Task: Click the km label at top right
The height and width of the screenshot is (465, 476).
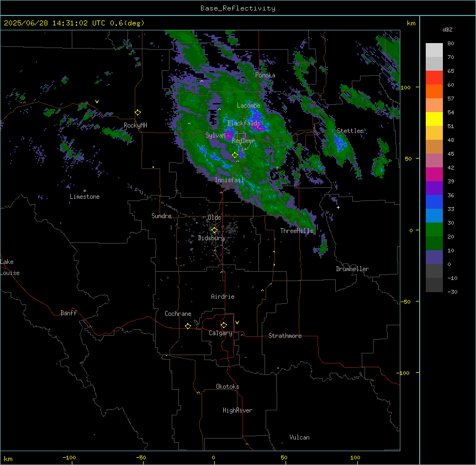Action: pos(411,23)
